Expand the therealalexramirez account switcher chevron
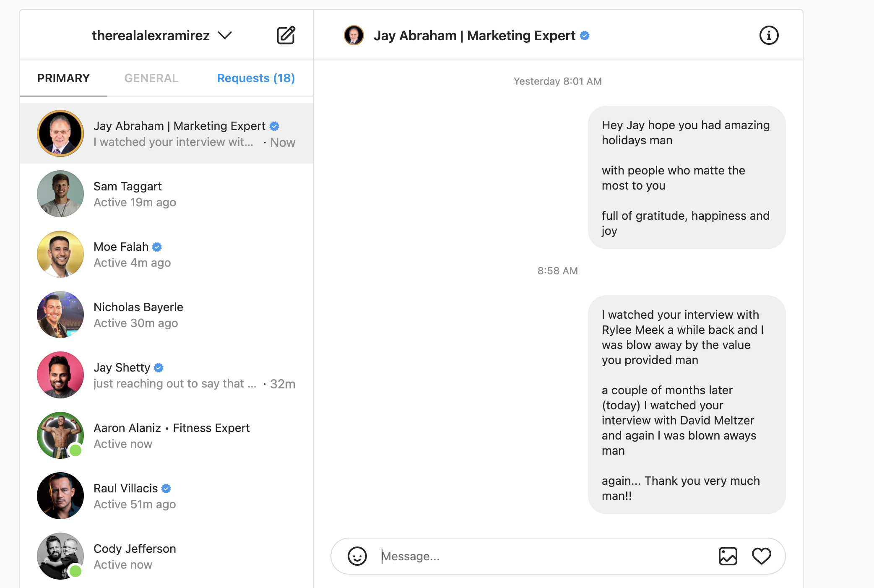The height and width of the screenshot is (588, 874). click(x=225, y=35)
